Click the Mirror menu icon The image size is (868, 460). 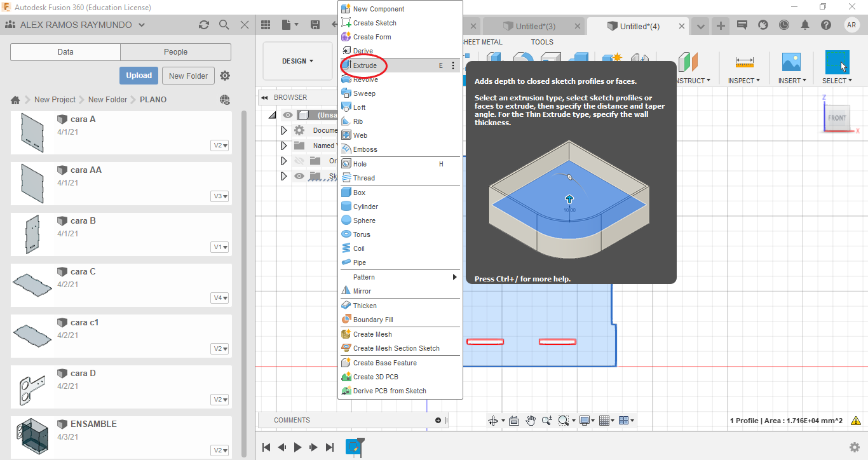346,291
